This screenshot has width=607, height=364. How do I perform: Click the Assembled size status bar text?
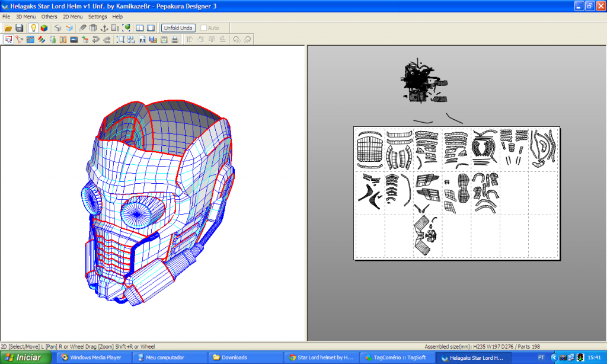click(x=482, y=347)
